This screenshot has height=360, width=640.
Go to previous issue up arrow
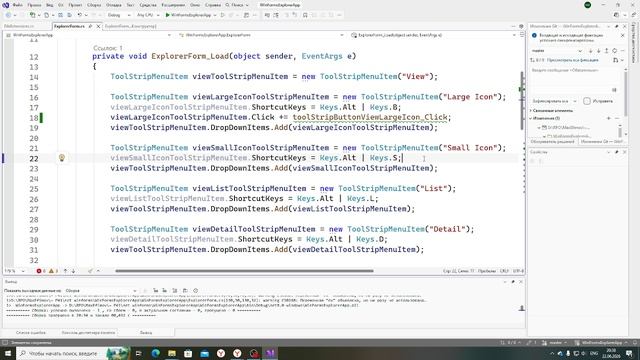pyautogui.click(x=65, y=271)
